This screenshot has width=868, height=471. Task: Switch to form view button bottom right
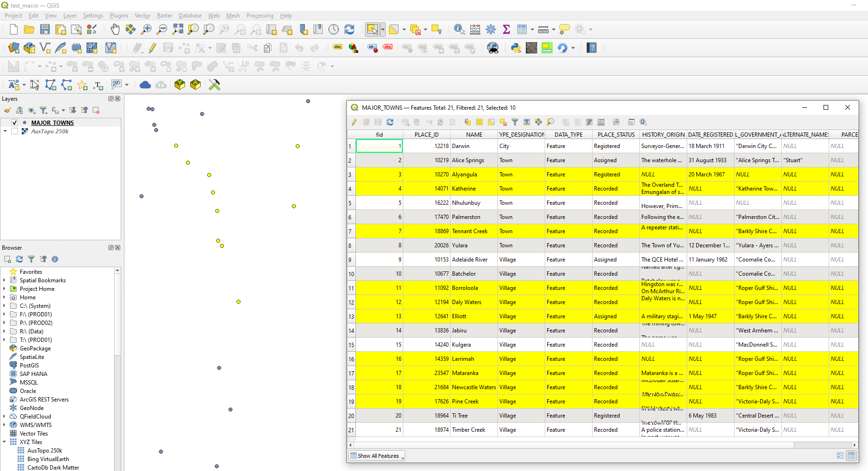tap(840, 456)
